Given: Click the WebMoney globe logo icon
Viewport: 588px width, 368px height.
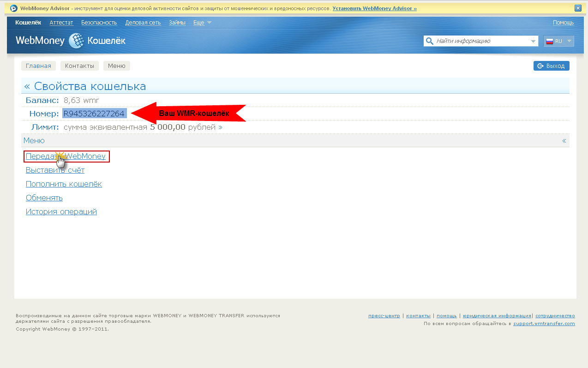Looking at the screenshot, I should tap(76, 41).
